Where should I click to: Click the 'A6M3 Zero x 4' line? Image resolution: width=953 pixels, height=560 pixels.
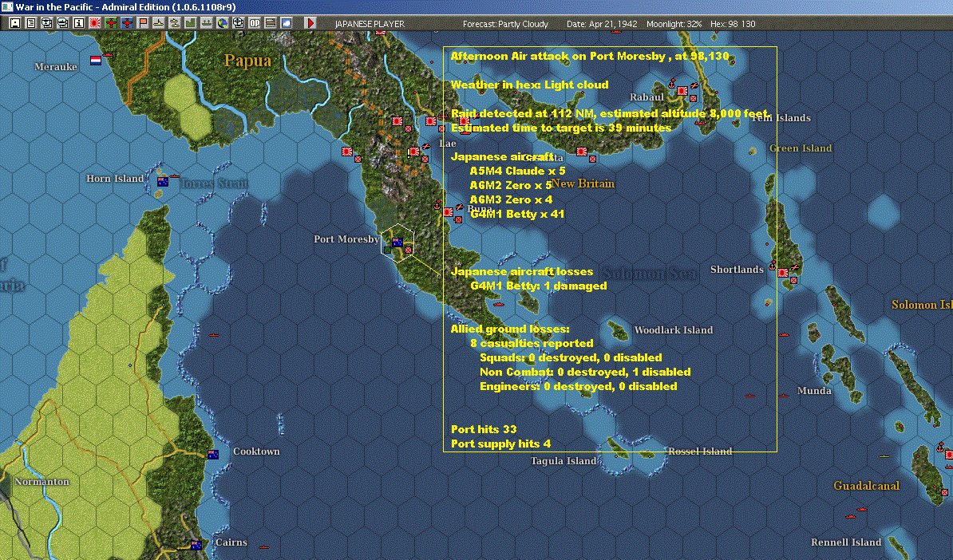(x=511, y=199)
